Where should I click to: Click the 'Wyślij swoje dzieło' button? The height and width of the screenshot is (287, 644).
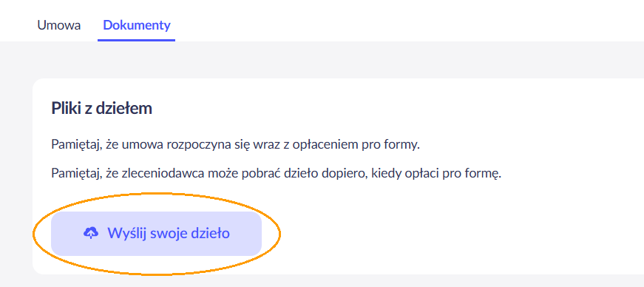pyautogui.click(x=156, y=234)
